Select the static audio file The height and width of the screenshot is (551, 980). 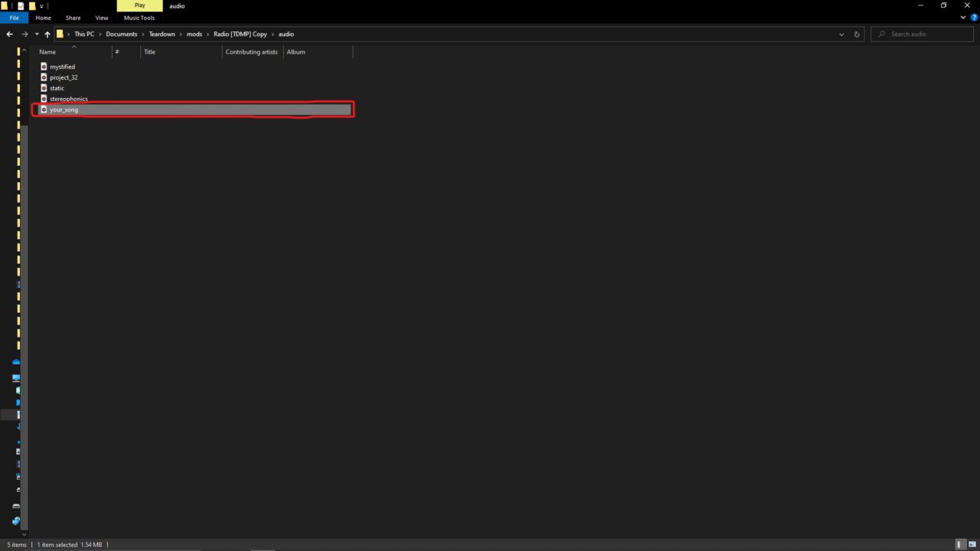[57, 88]
